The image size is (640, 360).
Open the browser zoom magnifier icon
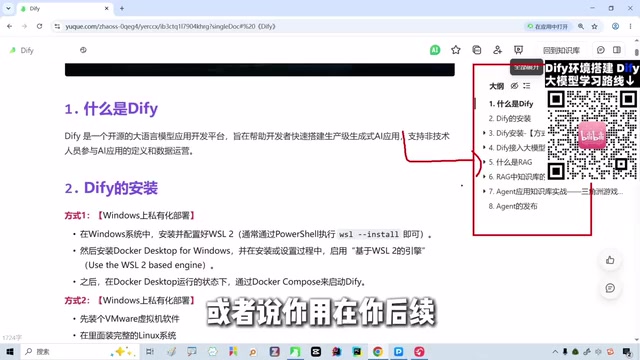580,26
